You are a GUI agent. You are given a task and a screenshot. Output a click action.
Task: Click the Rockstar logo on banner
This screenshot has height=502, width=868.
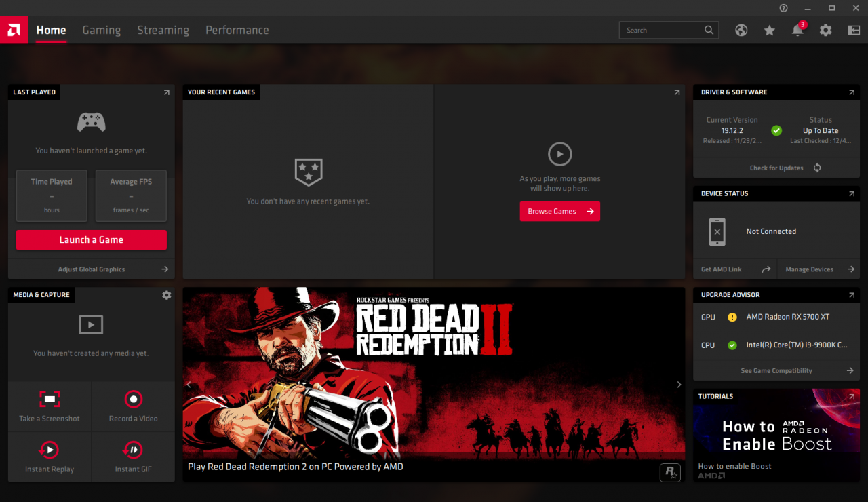click(670, 472)
